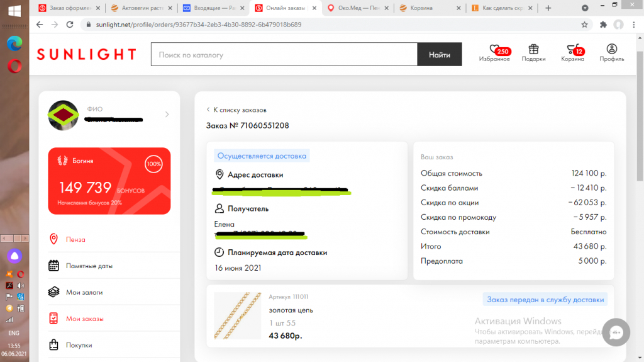Click the Артикул 111011 text
Viewport: 644px width, 362px height.
[288, 297]
